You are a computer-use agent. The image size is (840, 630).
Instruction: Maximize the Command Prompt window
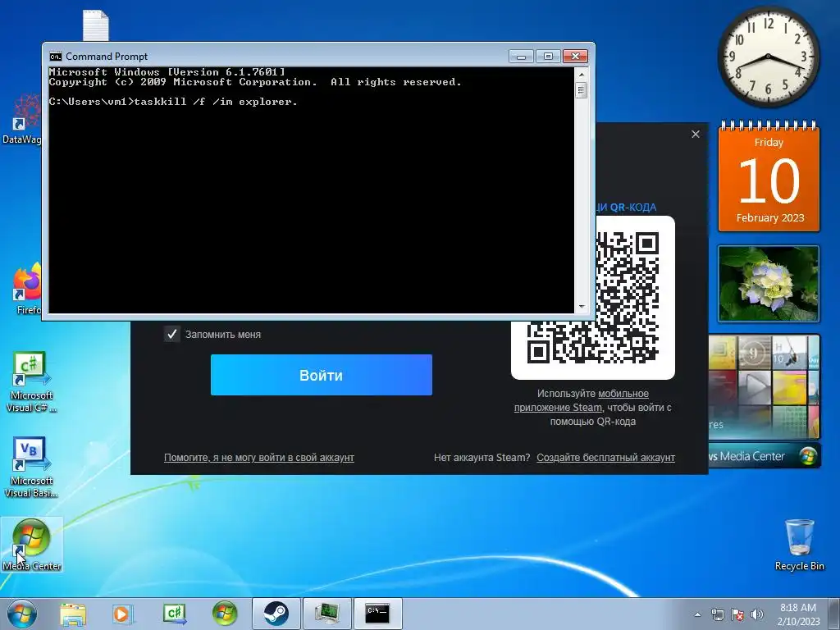pos(548,57)
